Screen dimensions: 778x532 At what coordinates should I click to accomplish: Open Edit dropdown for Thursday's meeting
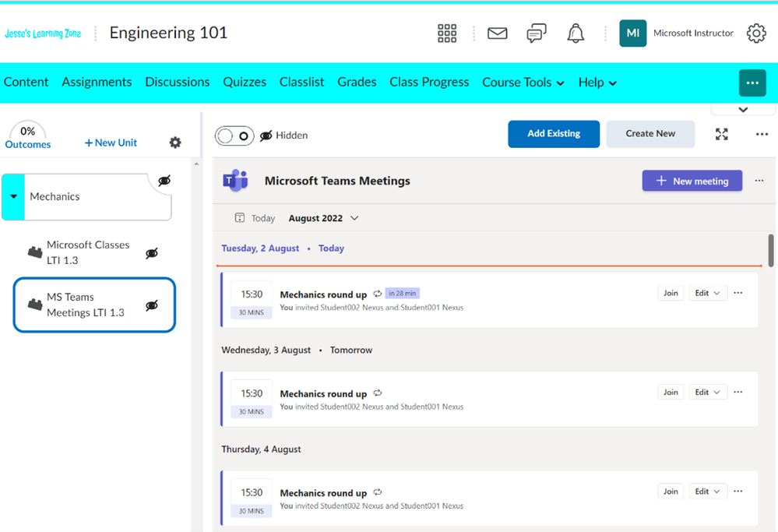click(x=708, y=491)
